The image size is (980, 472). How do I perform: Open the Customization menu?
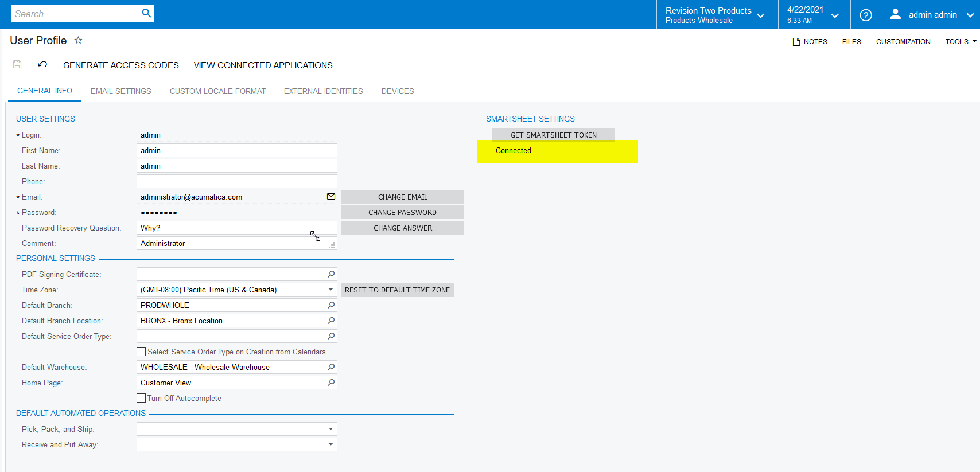click(x=903, y=42)
